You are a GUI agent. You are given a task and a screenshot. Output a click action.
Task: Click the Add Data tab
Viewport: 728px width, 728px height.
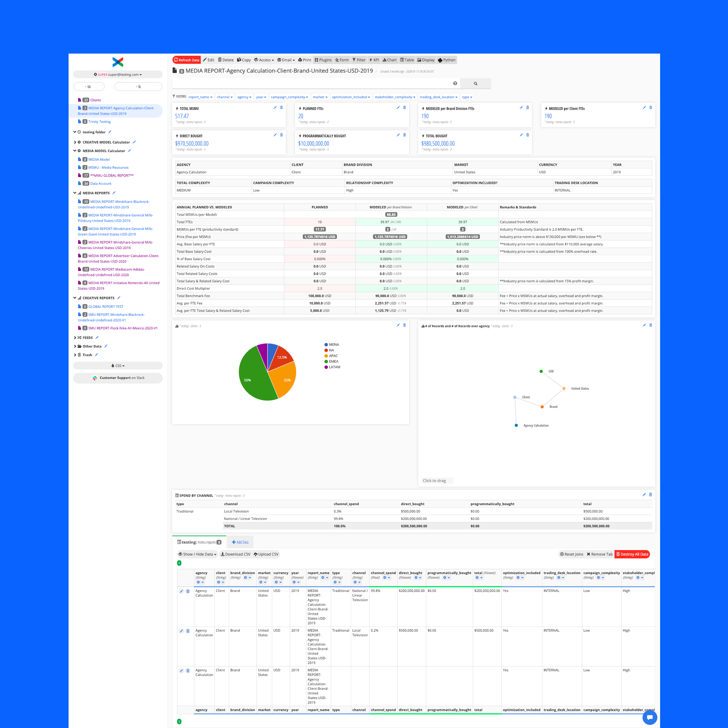click(x=240, y=542)
